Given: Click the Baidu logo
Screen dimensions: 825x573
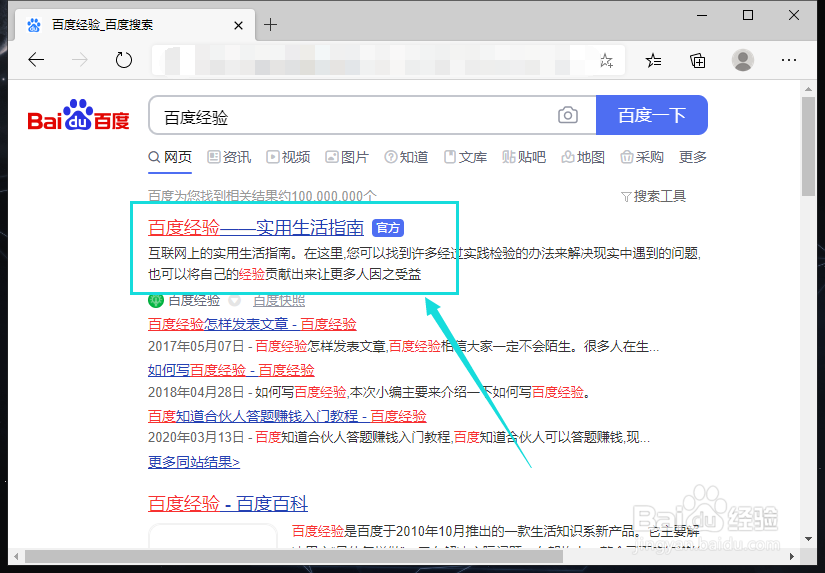Looking at the screenshot, I should point(78,115).
